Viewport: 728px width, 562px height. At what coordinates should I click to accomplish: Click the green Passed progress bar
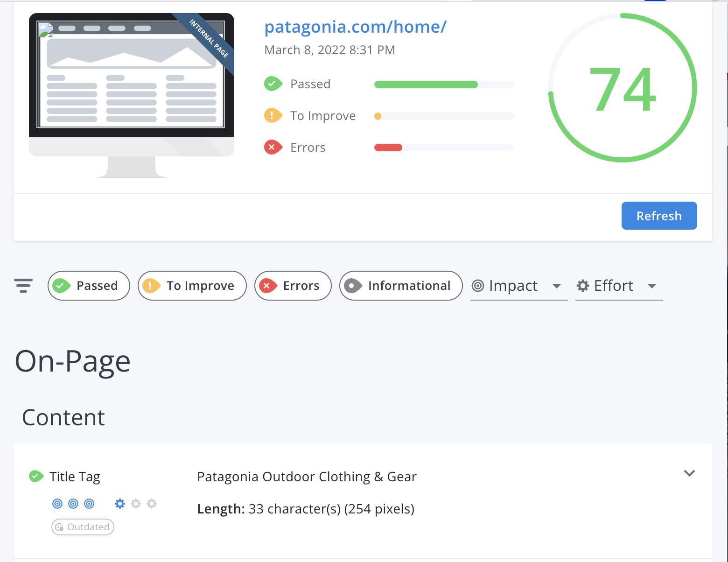click(426, 84)
